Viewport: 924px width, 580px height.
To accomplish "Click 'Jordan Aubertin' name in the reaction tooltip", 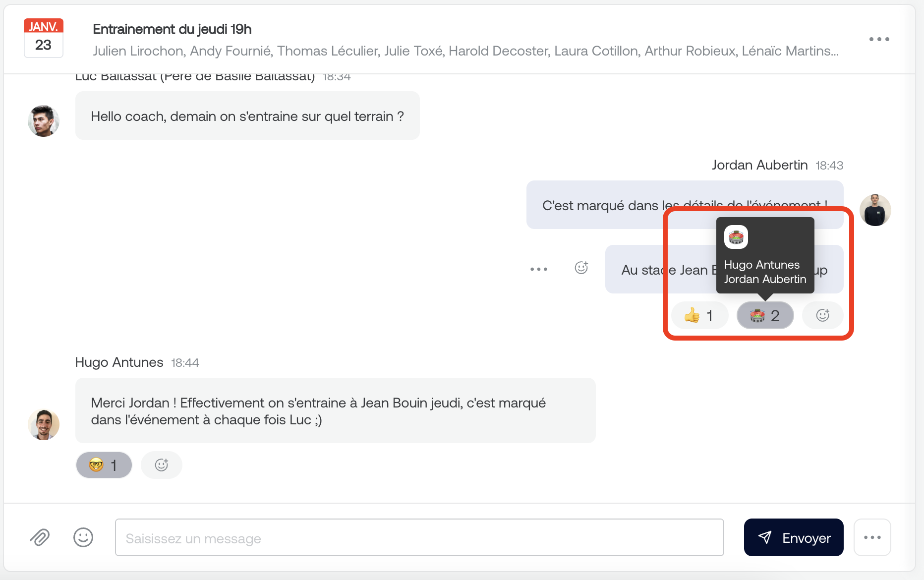I will [x=765, y=279].
